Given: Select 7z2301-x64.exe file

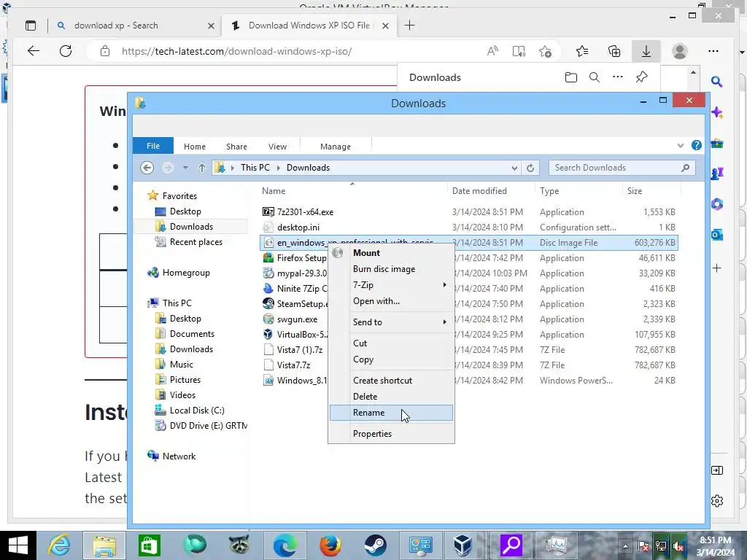Looking at the screenshot, I should pyautogui.click(x=306, y=212).
